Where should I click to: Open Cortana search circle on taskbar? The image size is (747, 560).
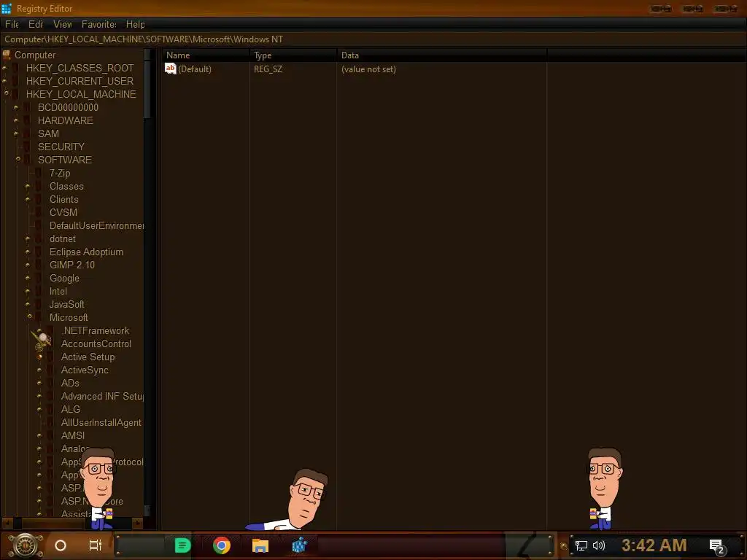point(61,545)
